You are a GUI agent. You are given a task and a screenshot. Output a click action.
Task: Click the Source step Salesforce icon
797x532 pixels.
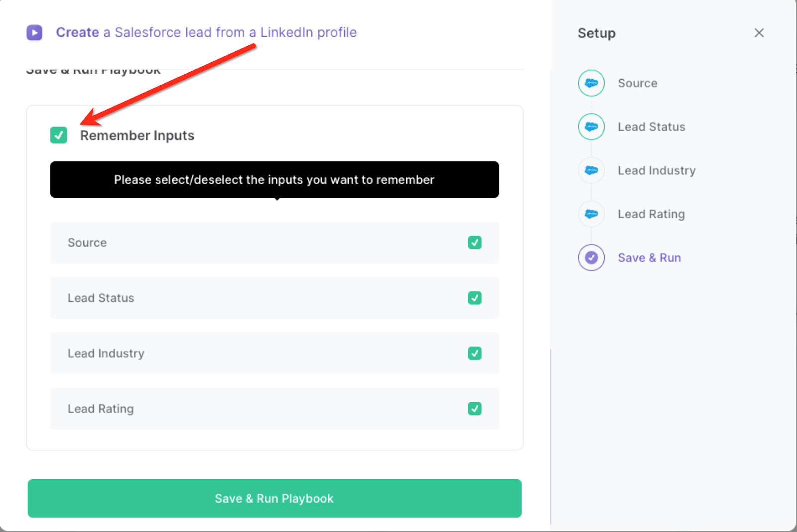pyautogui.click(x=591, y=83)
